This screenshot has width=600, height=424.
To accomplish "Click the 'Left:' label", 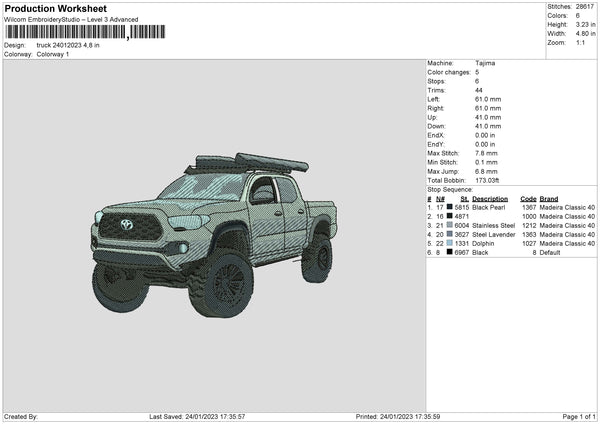I will pos(433,99).
